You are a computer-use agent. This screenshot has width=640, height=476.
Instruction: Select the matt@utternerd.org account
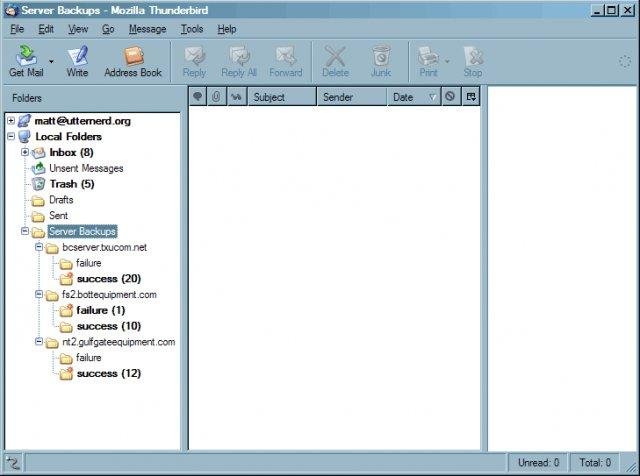tap(82, 121)
